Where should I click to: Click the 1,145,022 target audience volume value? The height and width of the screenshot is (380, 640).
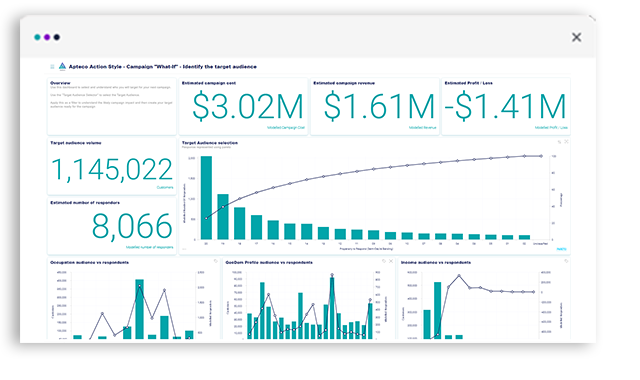tap(112, 169)
